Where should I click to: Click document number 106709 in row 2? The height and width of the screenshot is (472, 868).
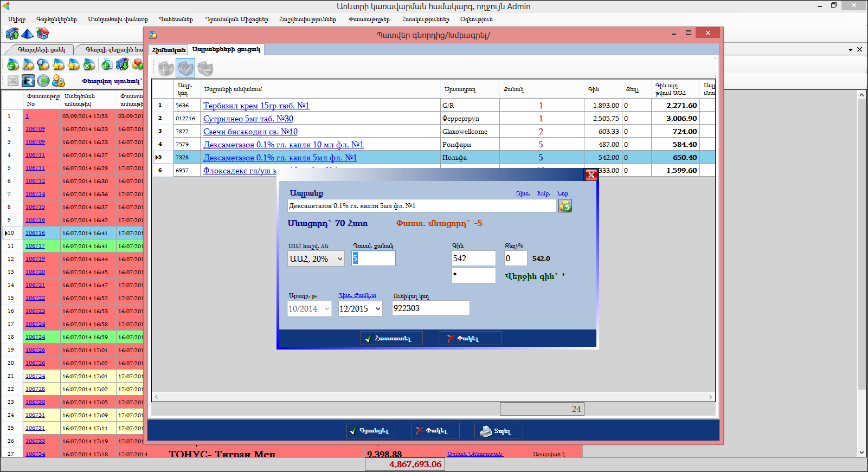point(35,129)
